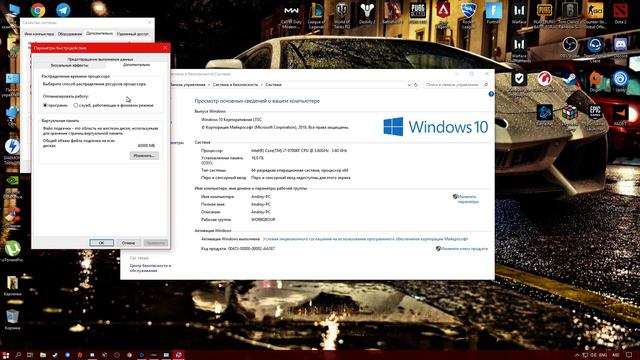The width and height of the screenshot is (640, 360).
Task: Switch to 'Предотвращение выполнения данных' tab
Action: click(x=100, y=59)
